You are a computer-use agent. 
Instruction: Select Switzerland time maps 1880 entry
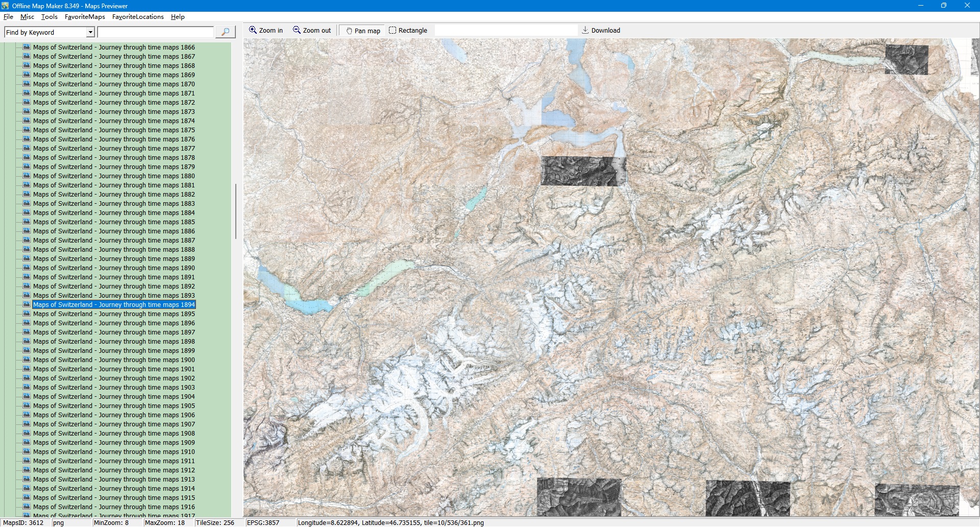(x=114, y=176)
